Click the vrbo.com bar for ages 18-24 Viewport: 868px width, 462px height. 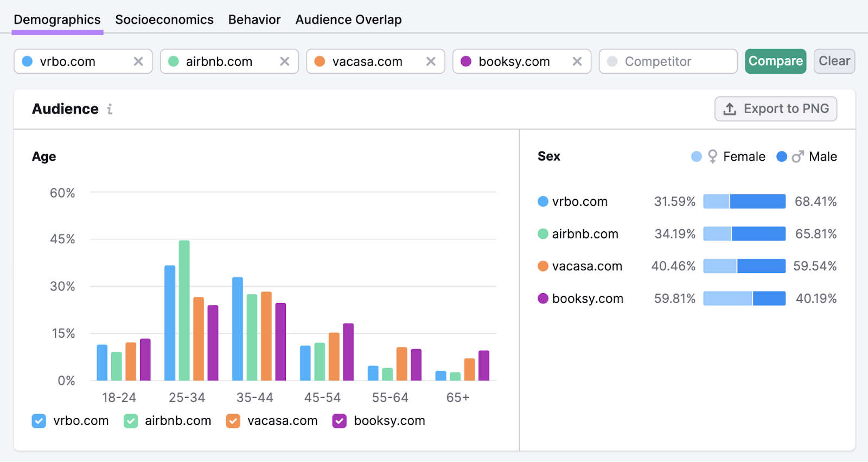click(x=102, y=363)
